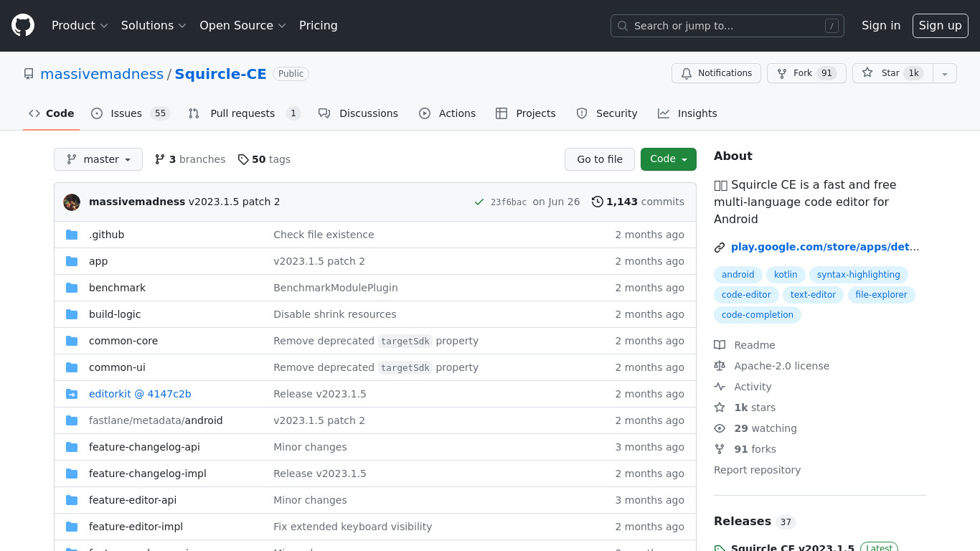Screen dimensions: 980x551
Task: Open the Projects tab
Action: point(526,113)
